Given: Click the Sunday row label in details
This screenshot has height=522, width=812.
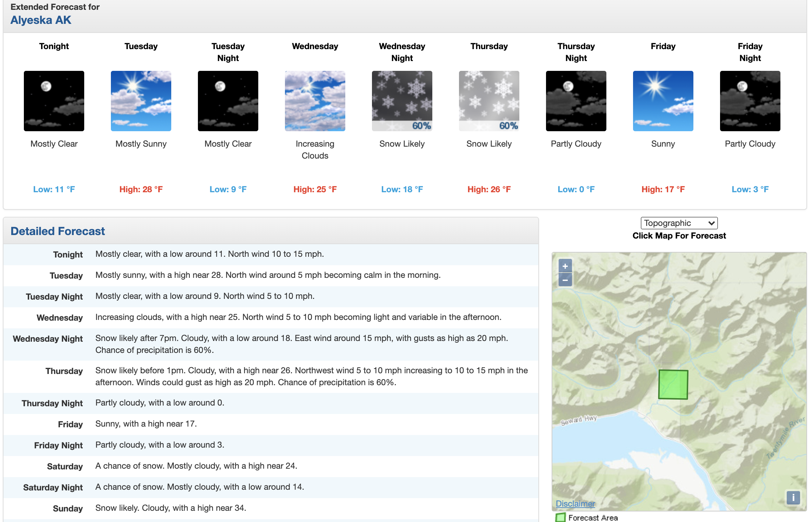Looking at the screenshot, I should pyautogui.click(x=68, y=509).
